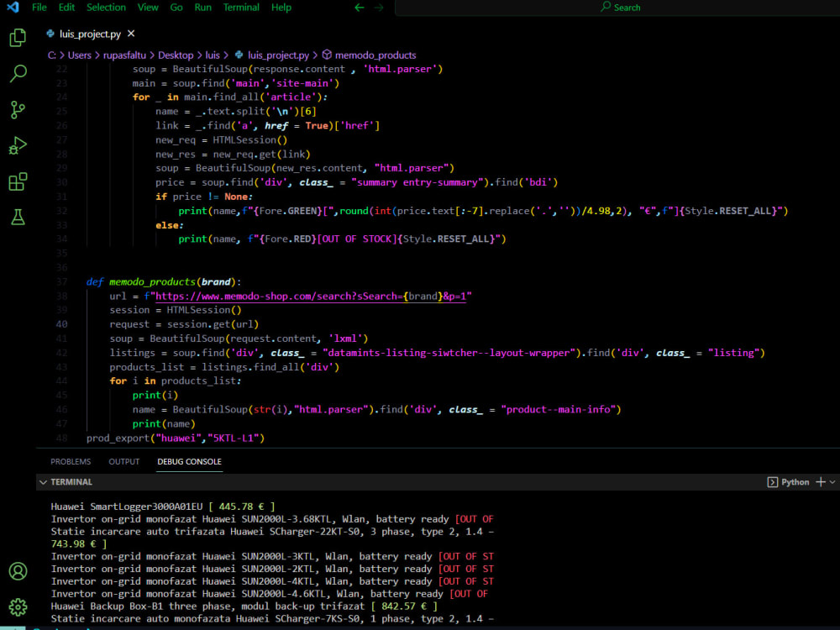
Task: Click on 'products_list = listings.find_all' line
Action: point(224,367)
